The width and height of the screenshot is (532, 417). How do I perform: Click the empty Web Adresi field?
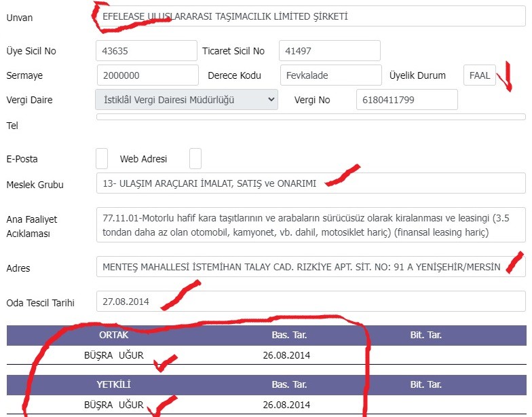195,158
